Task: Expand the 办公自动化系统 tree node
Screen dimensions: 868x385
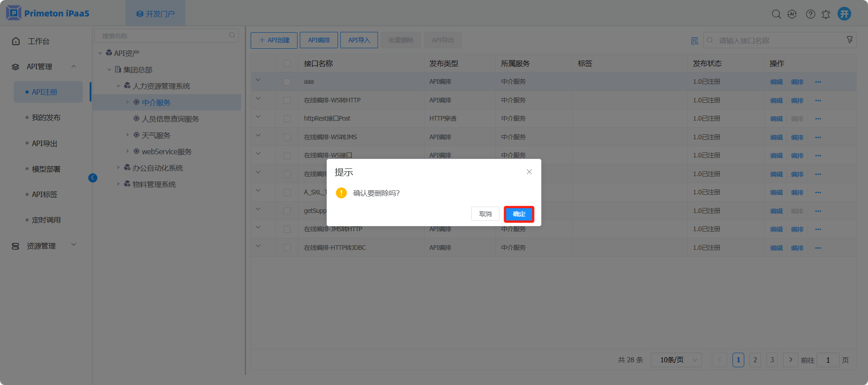Action: pos(118,168)
